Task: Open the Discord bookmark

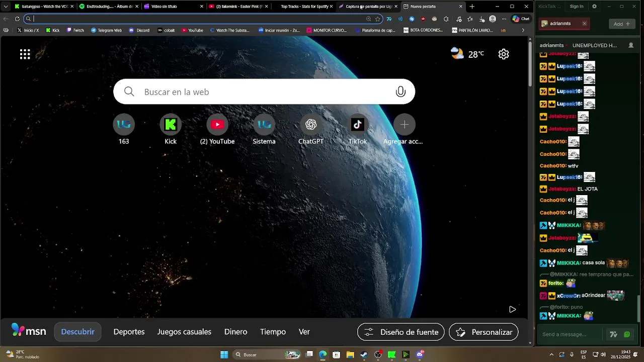Action: pos(139,30)
